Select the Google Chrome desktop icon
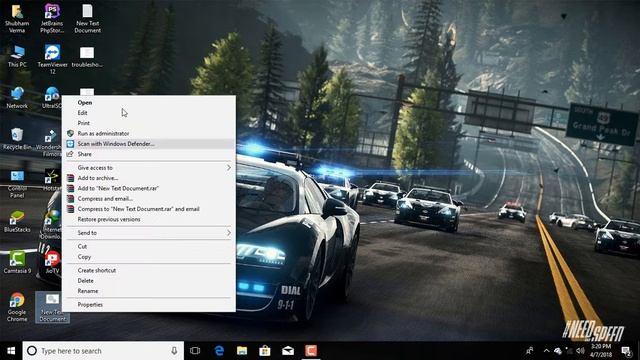Image resolution: width=640 pixels, height=360 pixels. 17,307
